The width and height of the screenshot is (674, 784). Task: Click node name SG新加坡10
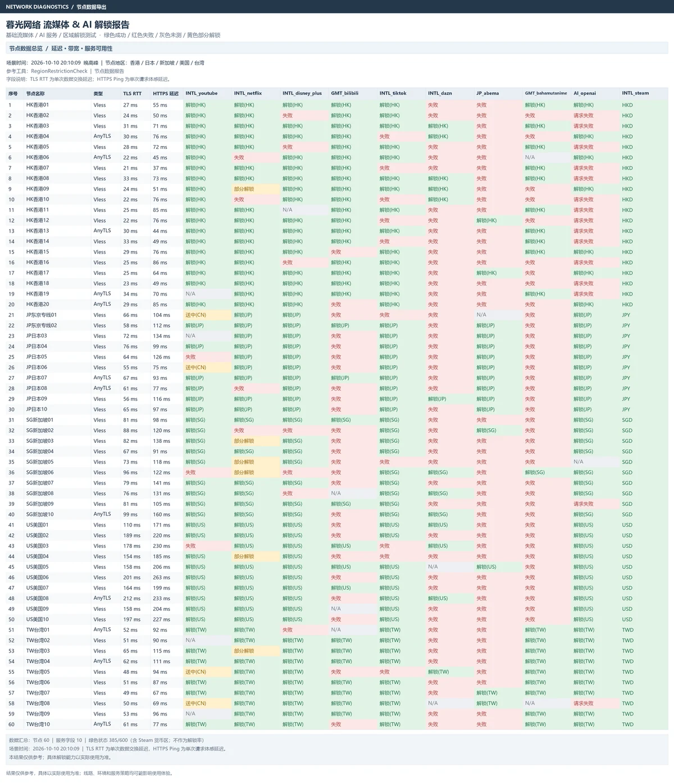40,514
